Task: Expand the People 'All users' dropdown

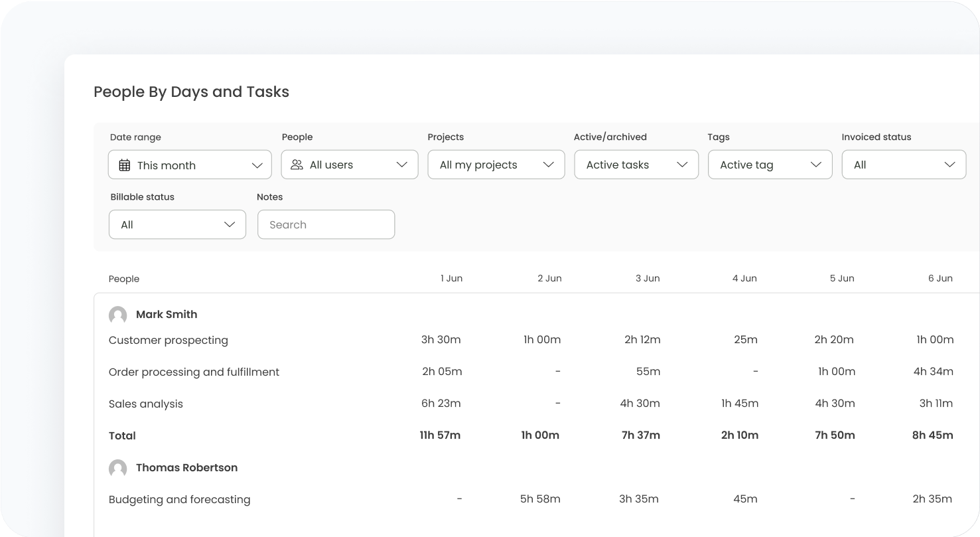Action: (x=350, y=165)
